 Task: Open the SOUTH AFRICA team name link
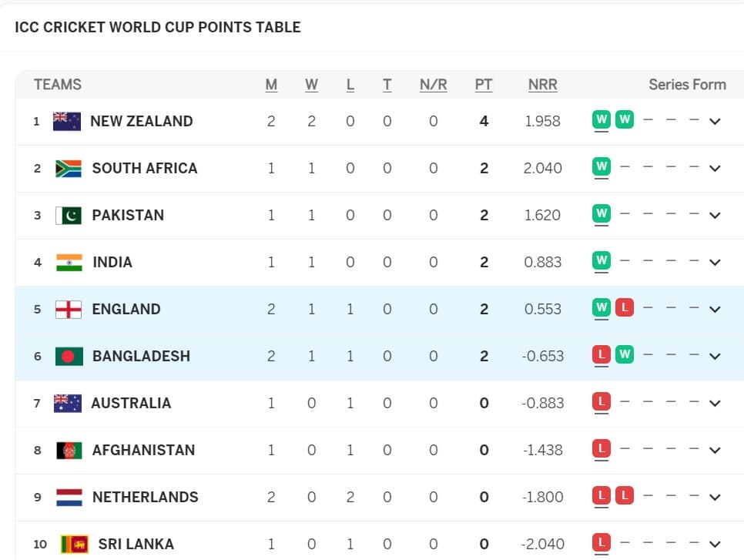pyautogui.click(x=145, y=169)
